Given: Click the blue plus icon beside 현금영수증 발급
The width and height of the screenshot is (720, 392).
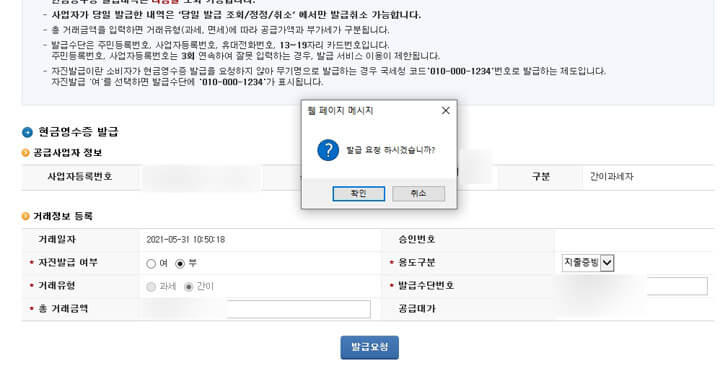Looking at the screenshot, I should click(x=28, y=132).
